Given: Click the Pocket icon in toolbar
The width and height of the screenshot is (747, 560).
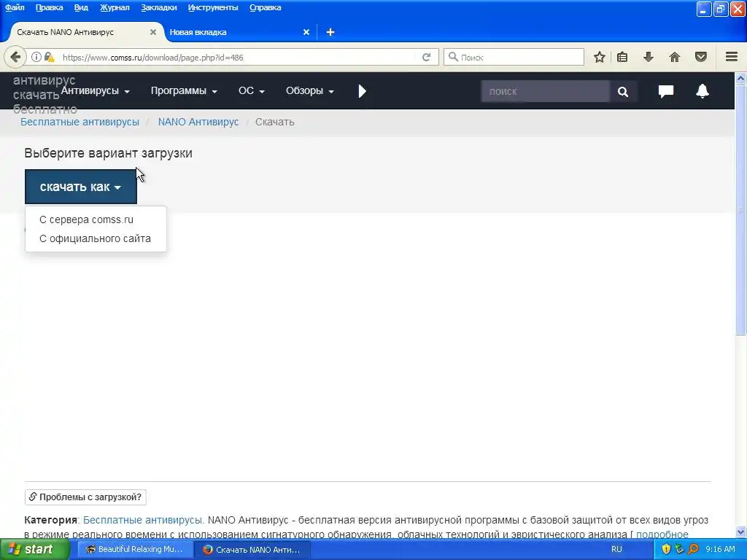Looking at the screenshot, I should 701,57.
